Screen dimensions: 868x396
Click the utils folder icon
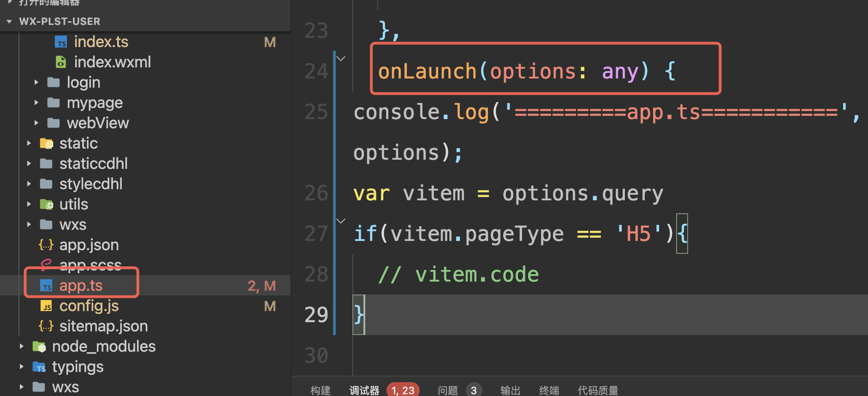tap(46, 204)
